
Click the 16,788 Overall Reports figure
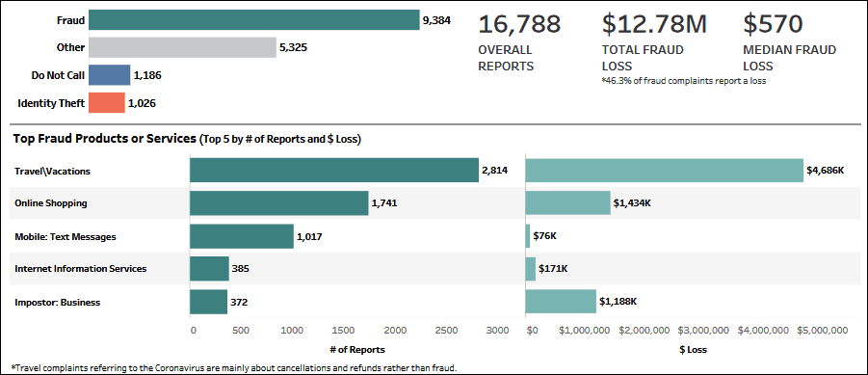pyautogui.click(x=519, y=24)
